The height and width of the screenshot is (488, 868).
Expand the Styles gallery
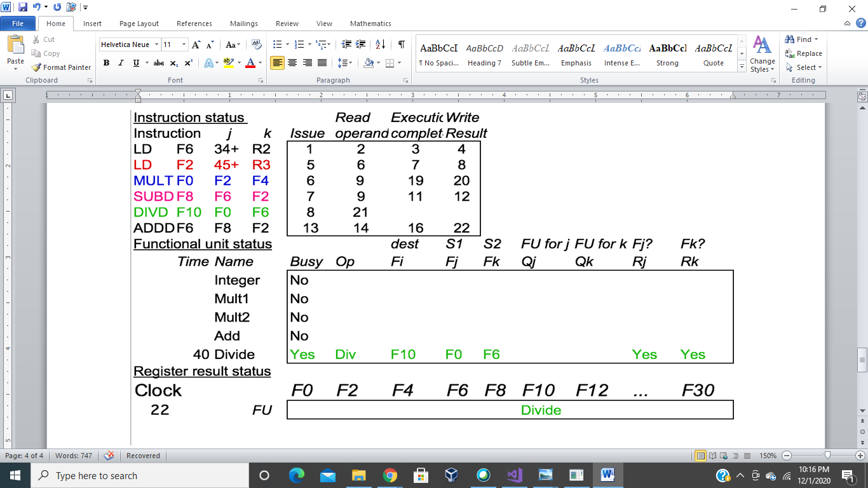click(742, 67)
